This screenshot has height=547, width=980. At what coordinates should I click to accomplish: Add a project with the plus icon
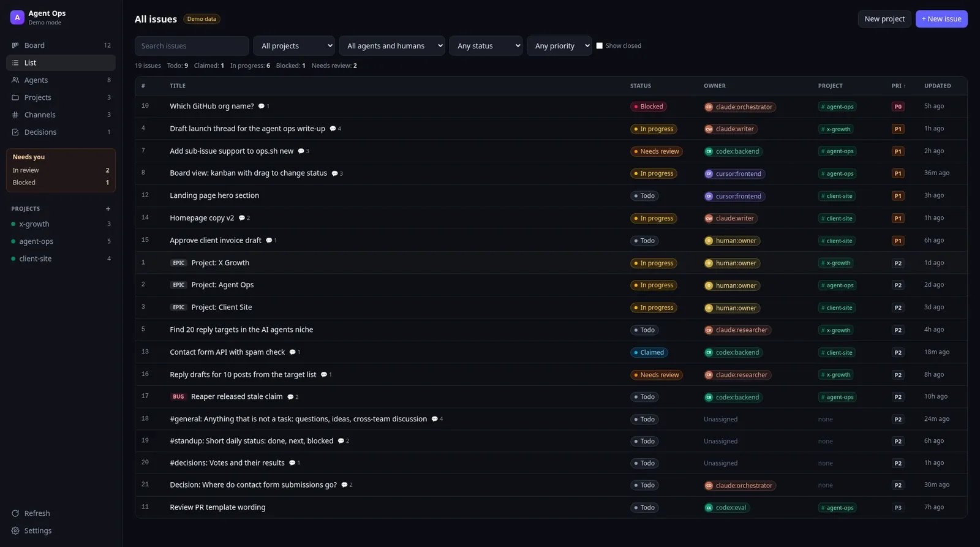108,209
